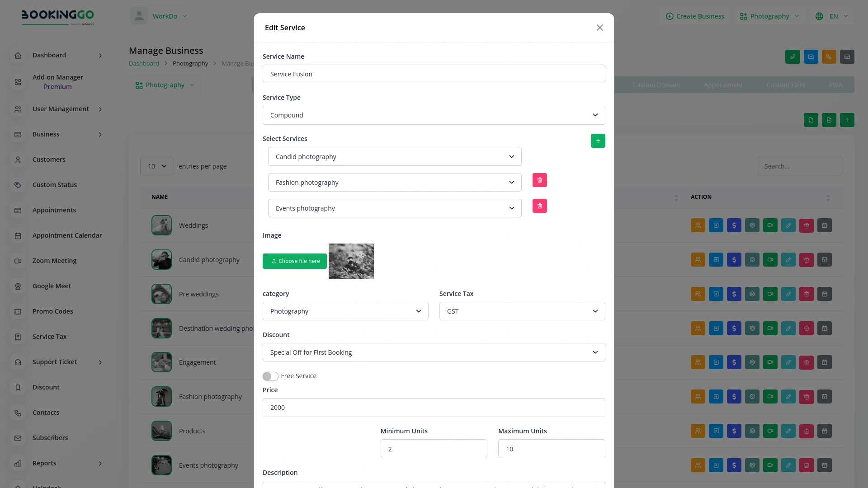Toggle the Free Service switch
This screenshot has height=488, width=868.
tap(270, 376)
